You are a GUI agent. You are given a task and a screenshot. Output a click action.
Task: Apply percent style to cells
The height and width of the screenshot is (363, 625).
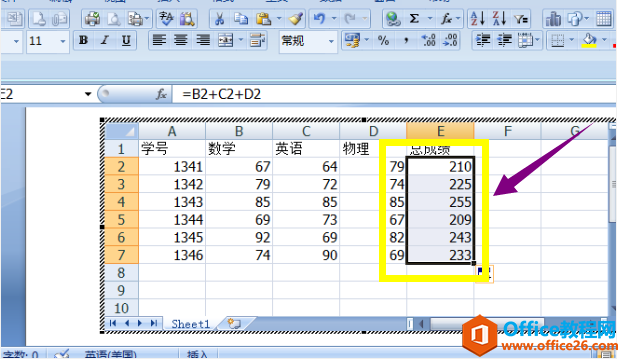pos(383,40)
